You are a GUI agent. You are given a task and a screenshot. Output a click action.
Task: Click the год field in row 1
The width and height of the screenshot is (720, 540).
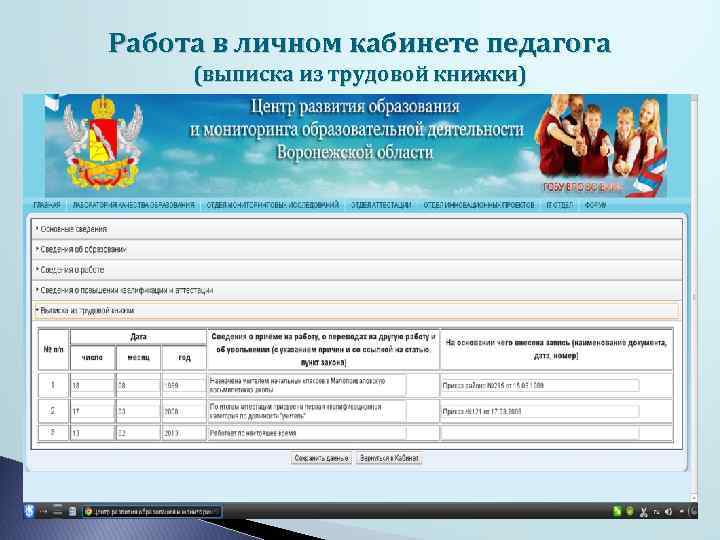pyautogui.click(x=184, y=385)
